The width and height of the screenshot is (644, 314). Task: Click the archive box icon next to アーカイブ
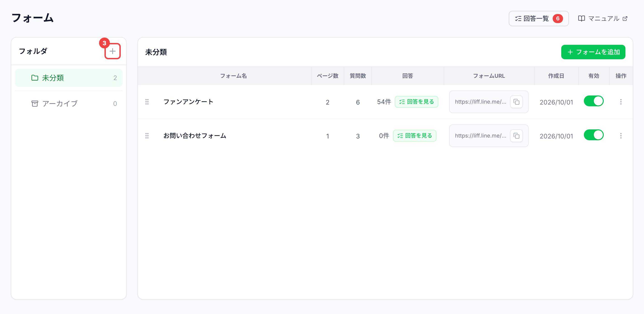tap(35, 104)
